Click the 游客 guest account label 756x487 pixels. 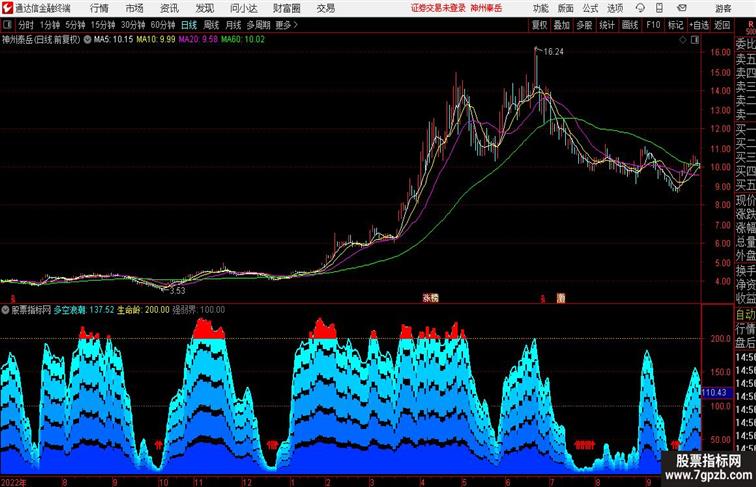[x=723, y=8]
